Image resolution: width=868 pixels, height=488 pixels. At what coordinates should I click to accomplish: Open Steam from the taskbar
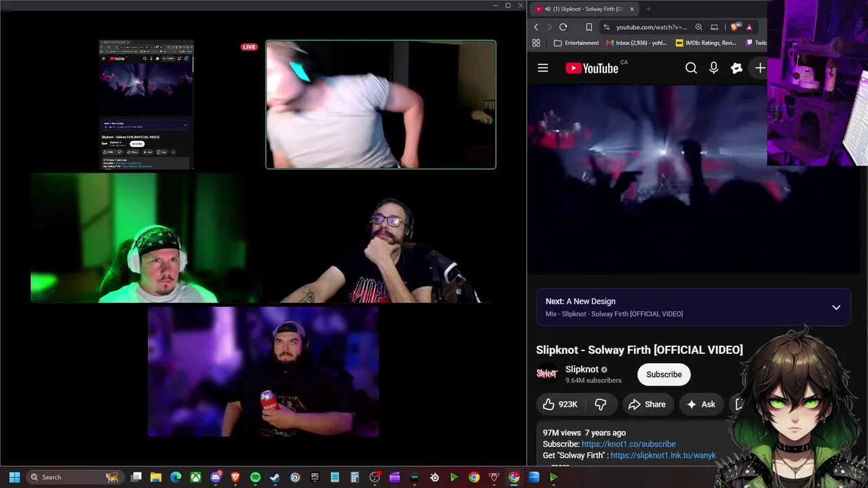click(275, 477)
